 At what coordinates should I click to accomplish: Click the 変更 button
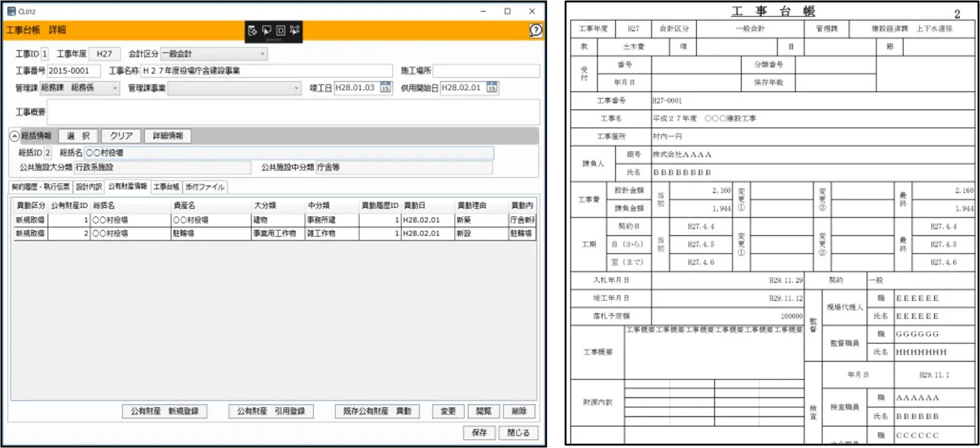click(448, 411)
